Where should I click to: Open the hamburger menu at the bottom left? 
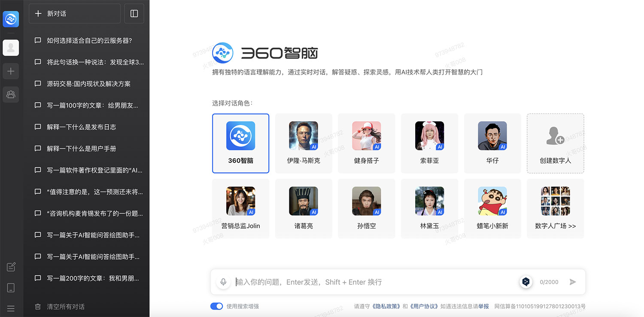click(11, 308)
